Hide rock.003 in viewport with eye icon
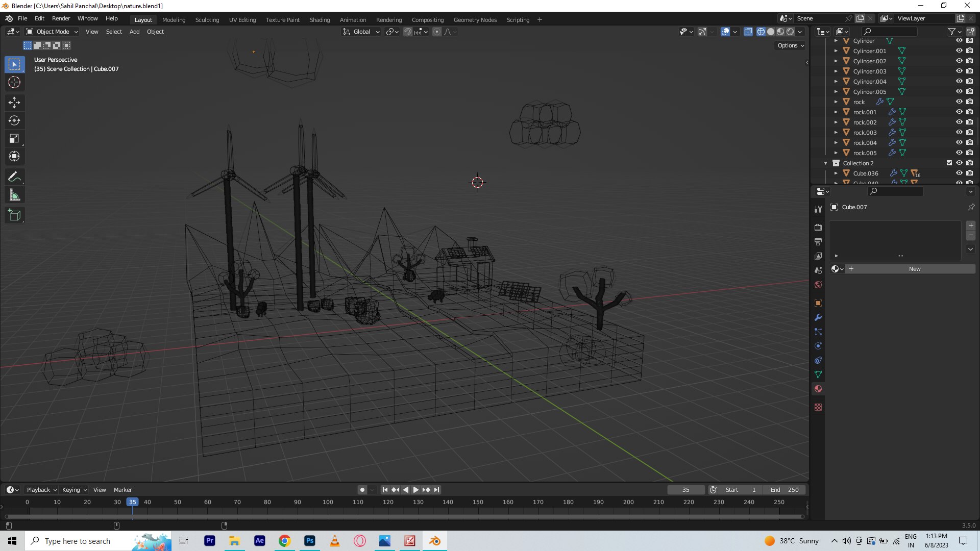 (x=959, y=132)
